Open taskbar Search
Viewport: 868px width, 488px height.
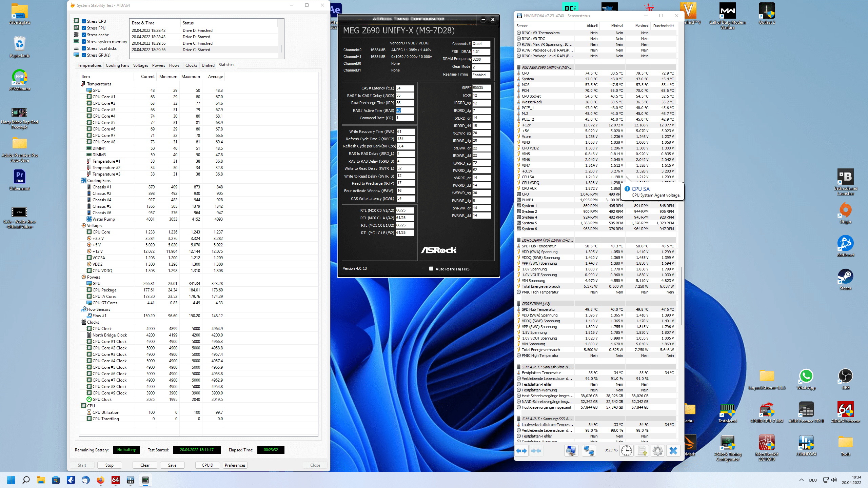pos(26,480)
